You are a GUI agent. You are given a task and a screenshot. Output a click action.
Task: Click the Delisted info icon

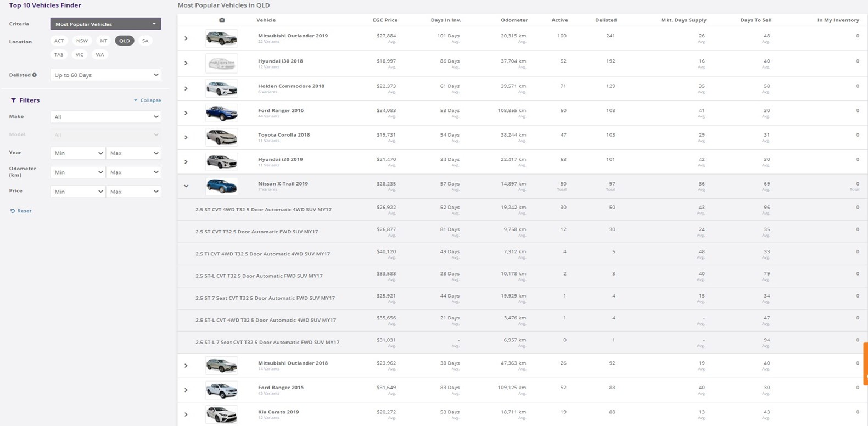(35, 75)
